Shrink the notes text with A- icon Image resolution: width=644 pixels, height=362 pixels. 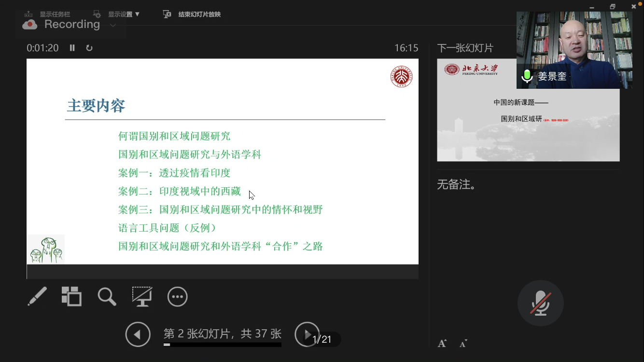(462, 343)
